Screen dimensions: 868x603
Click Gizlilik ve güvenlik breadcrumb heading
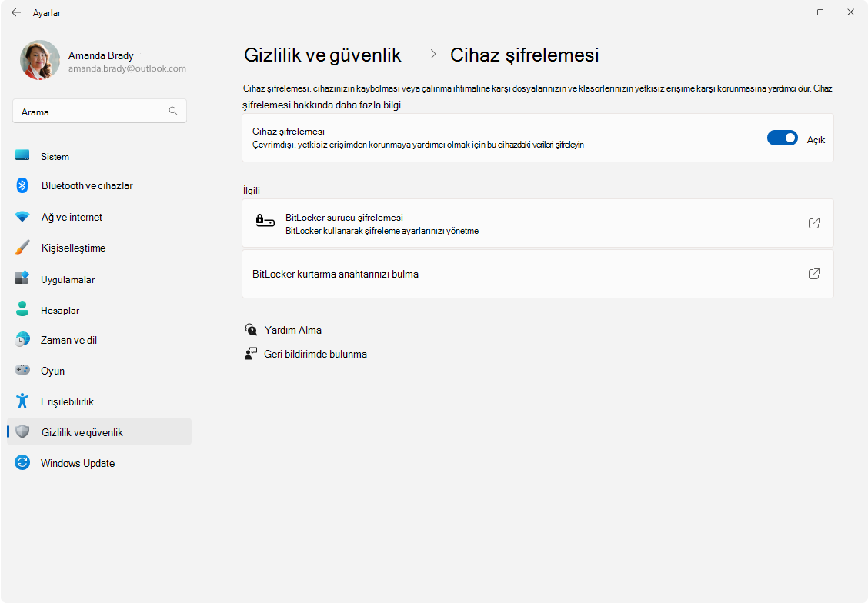tap(322, 55)
